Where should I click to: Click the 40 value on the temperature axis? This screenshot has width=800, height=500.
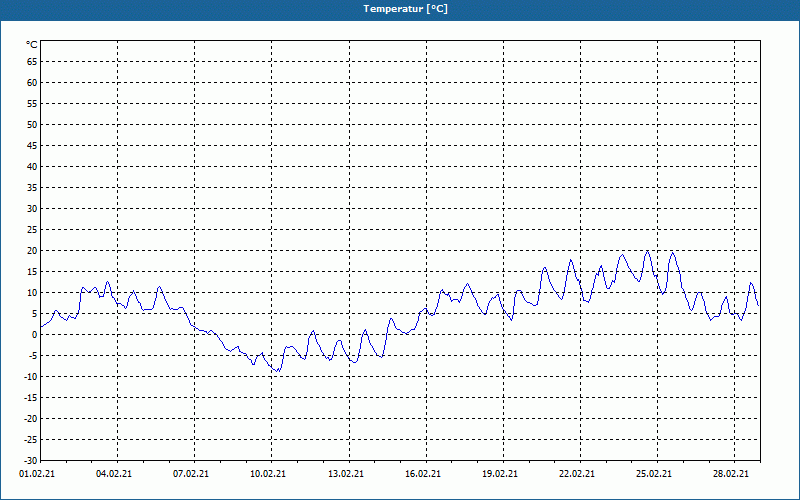click(x=32, y=167)
